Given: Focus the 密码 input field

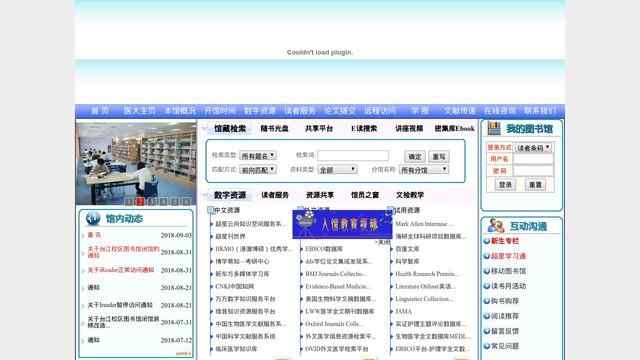Looking at the screenshot, I should click(x=533, y=171).
